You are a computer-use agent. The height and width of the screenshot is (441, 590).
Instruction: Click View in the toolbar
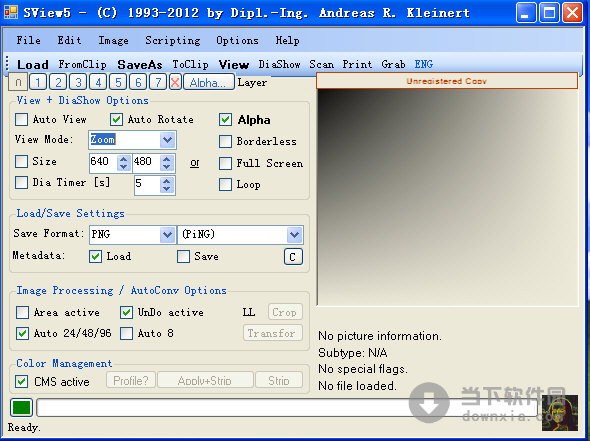tap(234, 65)
